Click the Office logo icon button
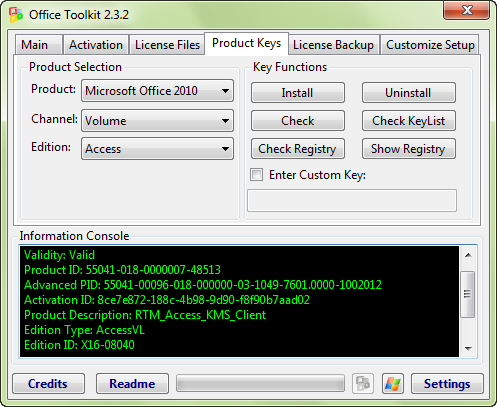This screenshot has width=497, height=407. click(x=363, y=383)
